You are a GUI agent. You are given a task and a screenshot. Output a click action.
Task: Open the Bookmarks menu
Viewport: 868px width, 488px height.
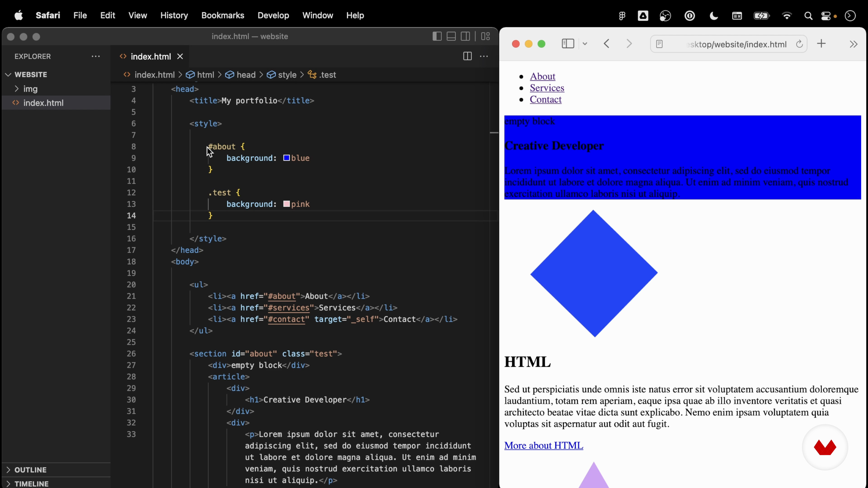pos(223,15)
